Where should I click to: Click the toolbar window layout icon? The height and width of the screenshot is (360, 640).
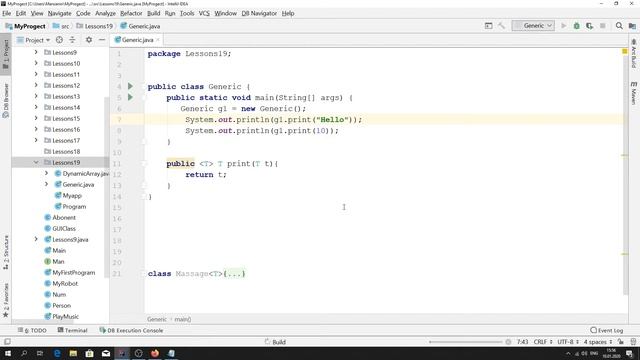[489, 26]
